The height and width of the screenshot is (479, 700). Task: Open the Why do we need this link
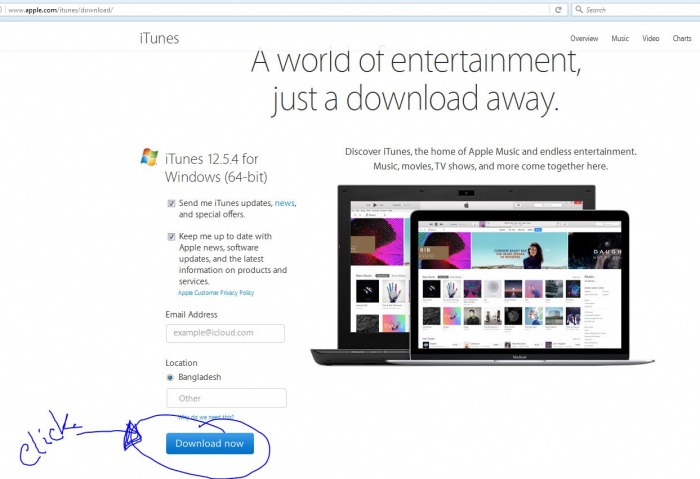[206, 417]
